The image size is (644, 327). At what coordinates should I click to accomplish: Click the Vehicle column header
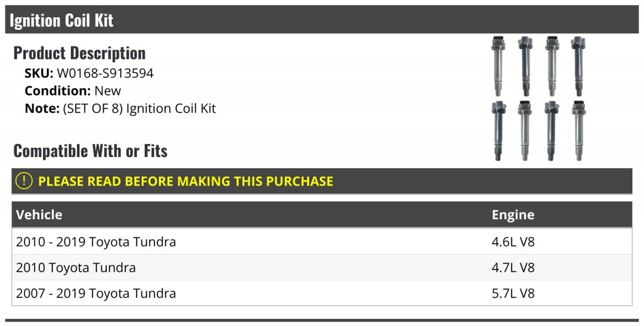(x=39, y=215)
